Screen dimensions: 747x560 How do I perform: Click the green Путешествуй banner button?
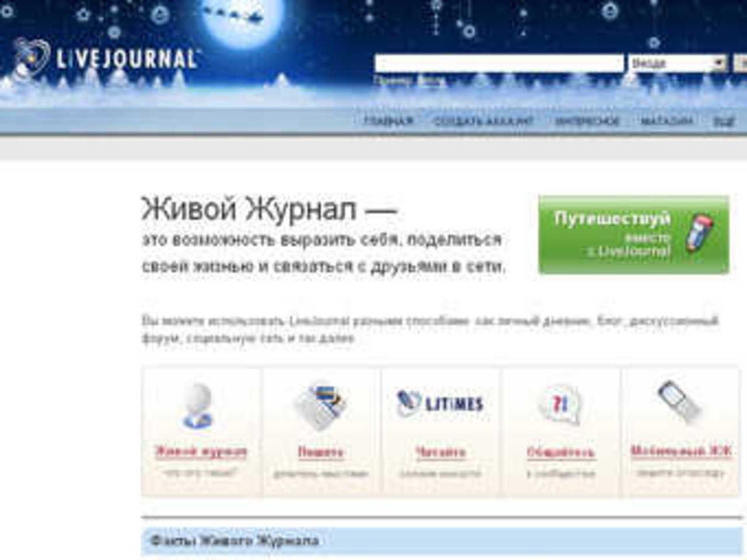click(633, 235)
